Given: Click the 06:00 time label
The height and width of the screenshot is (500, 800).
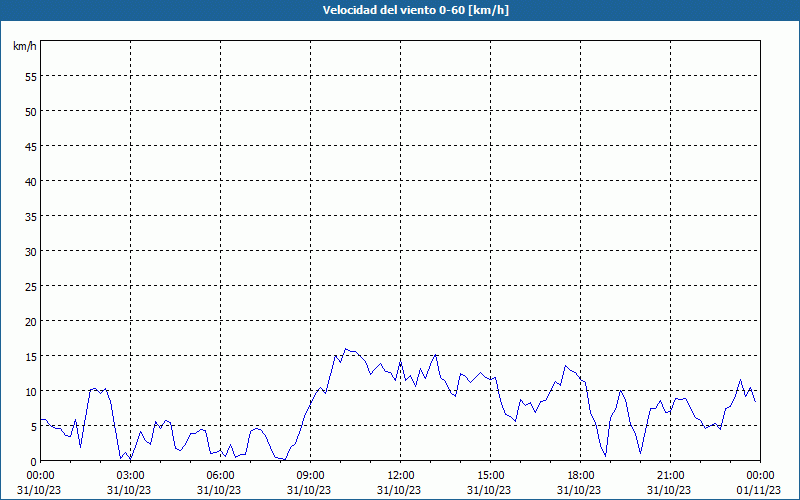Looking at the screenshot, I should [220, 476].
